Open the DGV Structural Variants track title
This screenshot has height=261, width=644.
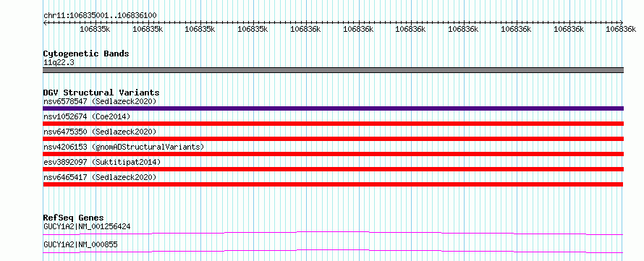(x=101, y=93)
